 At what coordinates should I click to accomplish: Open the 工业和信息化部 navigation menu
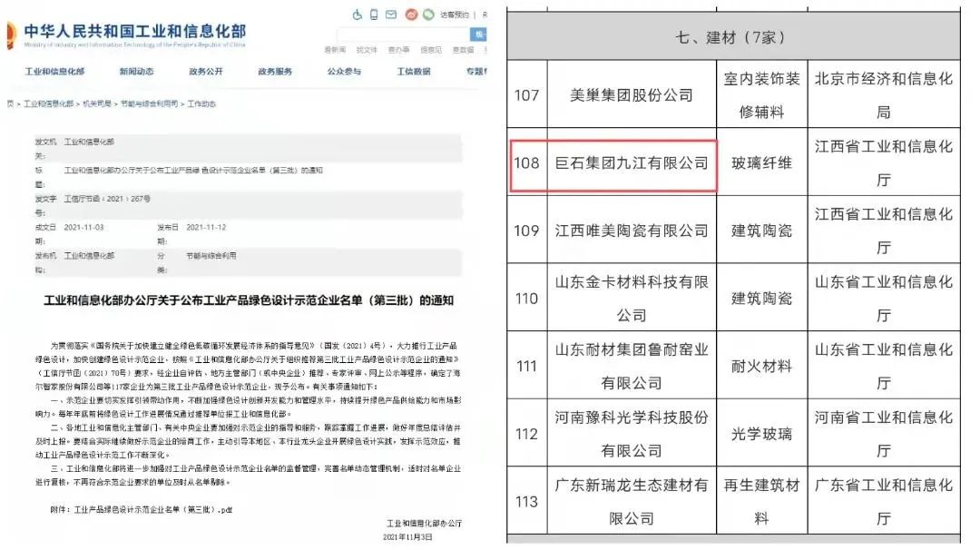point(54,72)
